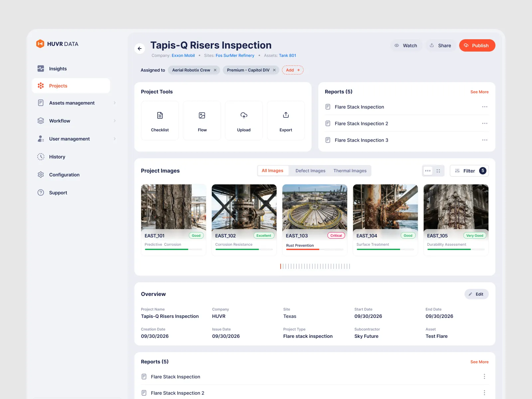Viewport: 532px width, 399px height.
Task: Open the Export project tool
Action: (x=286, y=121)
